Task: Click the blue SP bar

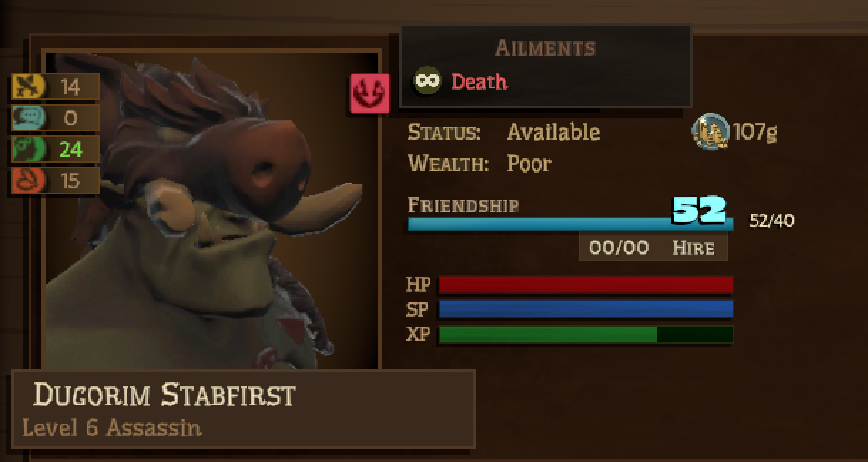Action: coord(586,309)
